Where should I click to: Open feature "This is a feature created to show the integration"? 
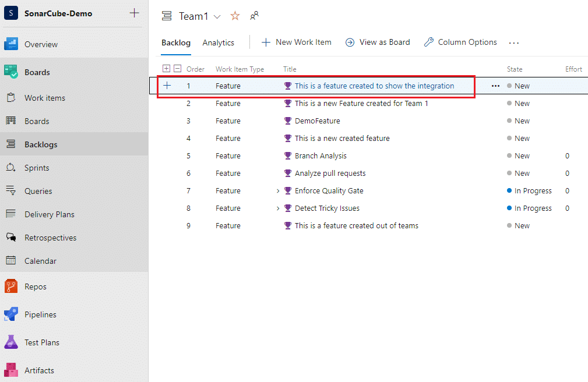(374, 86)
